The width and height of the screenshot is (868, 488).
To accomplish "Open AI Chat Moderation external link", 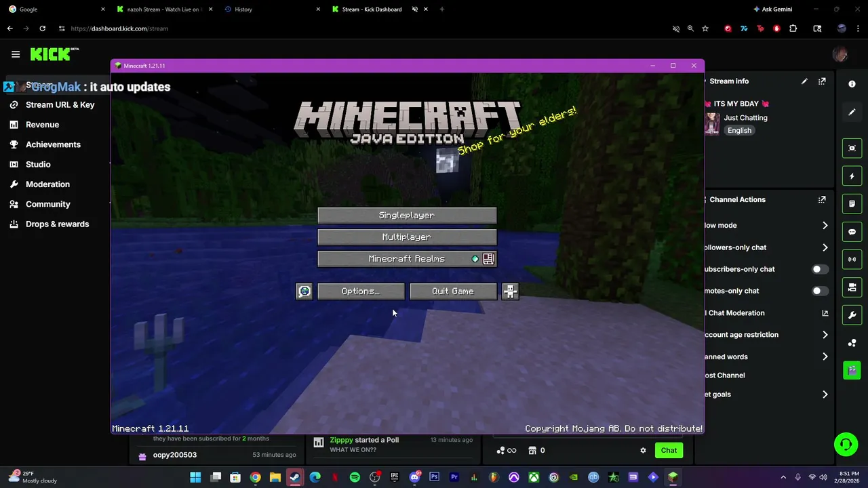I will pyautogui.click(x=825, y=313).
